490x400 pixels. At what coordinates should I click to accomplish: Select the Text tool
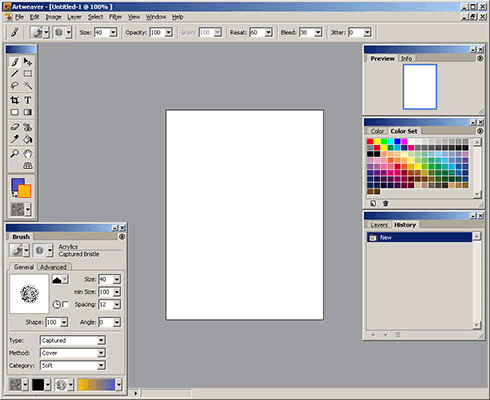[28, 100]
